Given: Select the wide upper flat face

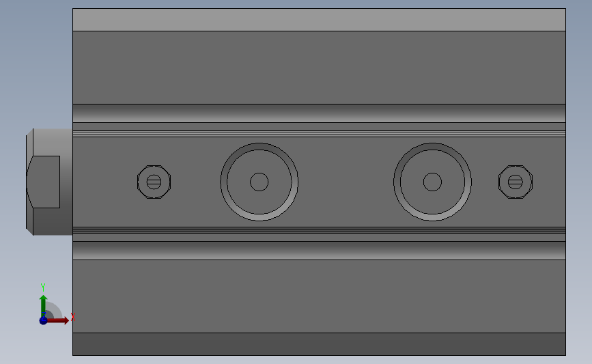Looking at the screenshot, I should coord(319,68).
